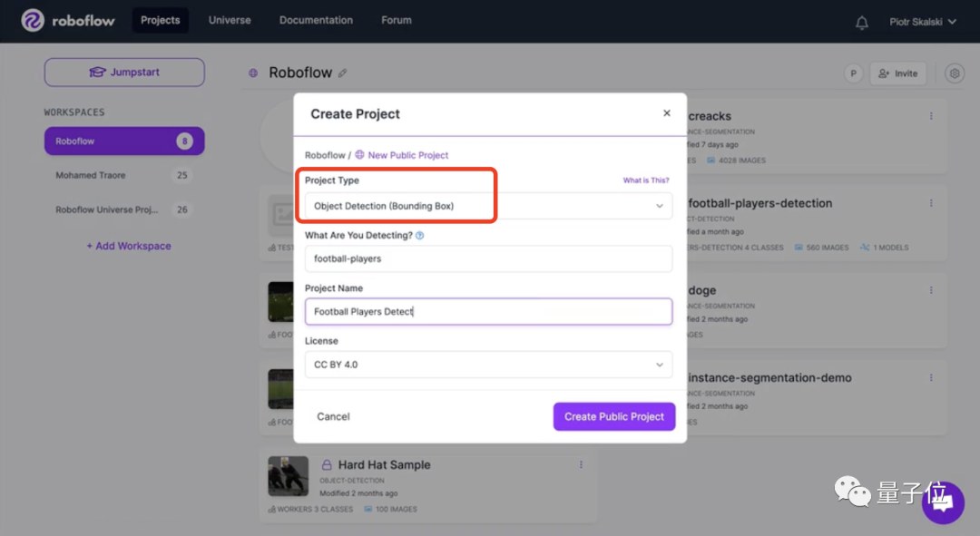Open the instance-segmentation-demo project title
Image resolution: width=980 pixels, height=536 pixels.
click(x=770, y=378)
